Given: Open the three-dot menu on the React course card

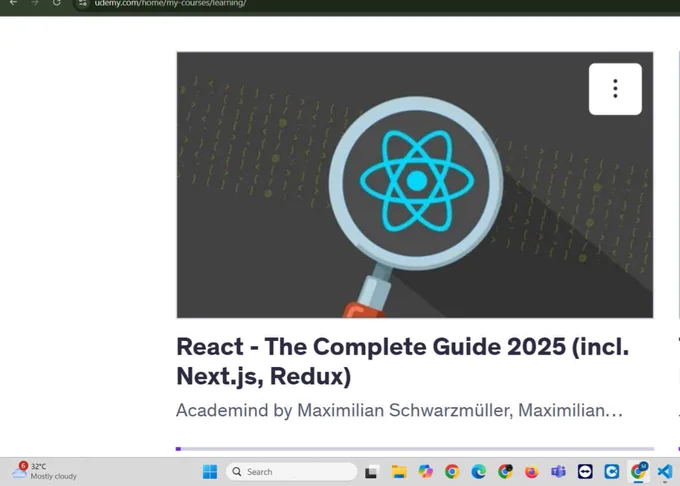Looking at the screenshot, I should click(x=615, y=89).
